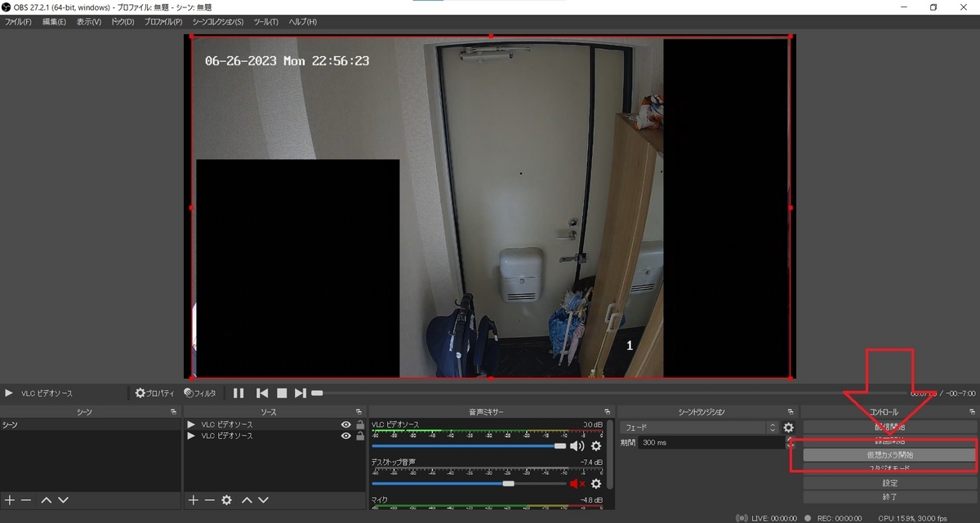
Task: Open the ファイル(F) menu
Action: [17, 22]
